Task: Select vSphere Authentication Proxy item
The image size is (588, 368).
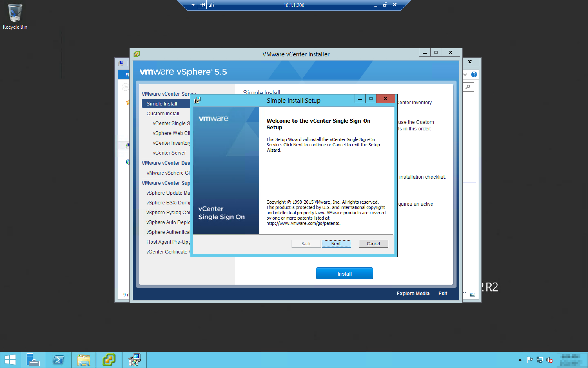Action: pyautogui.click(x=168, y=232)
